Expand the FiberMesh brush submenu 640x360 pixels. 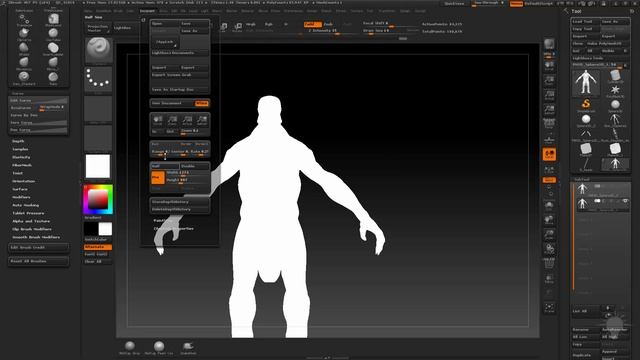click(x=22, y=165)
